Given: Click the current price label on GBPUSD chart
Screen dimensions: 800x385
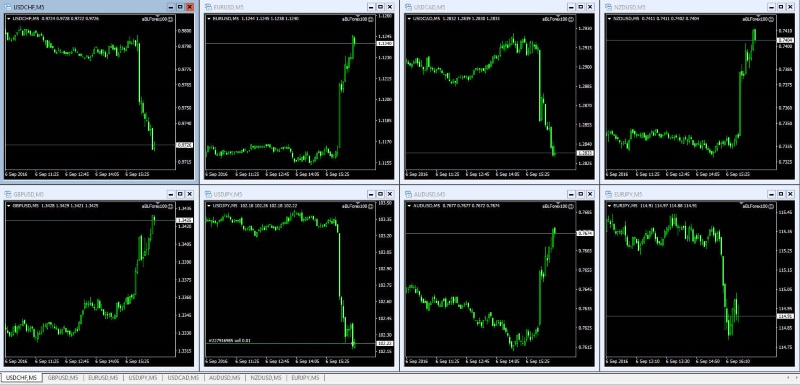Looking at the screenshot, I should coord(184,220).
